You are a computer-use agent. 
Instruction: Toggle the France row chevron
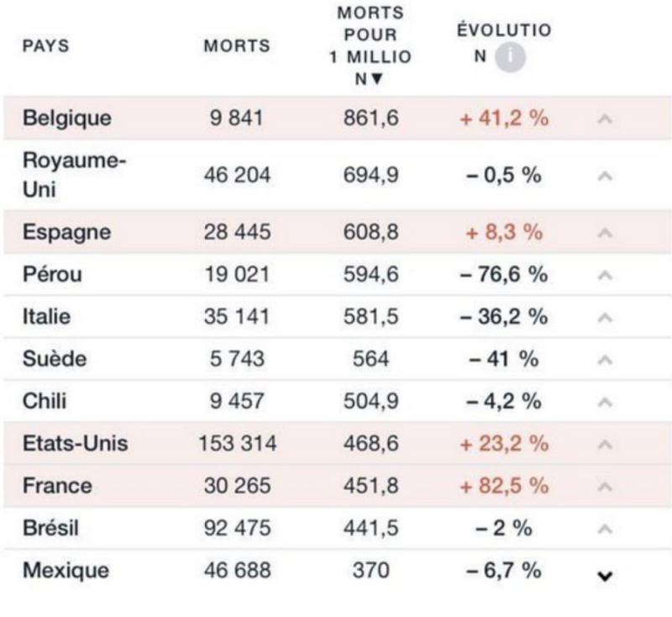tap(604, 487)
